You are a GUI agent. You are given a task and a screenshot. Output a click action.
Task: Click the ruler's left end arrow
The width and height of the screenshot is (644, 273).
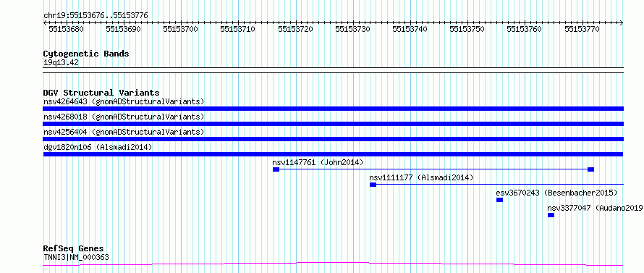(45, 22)
